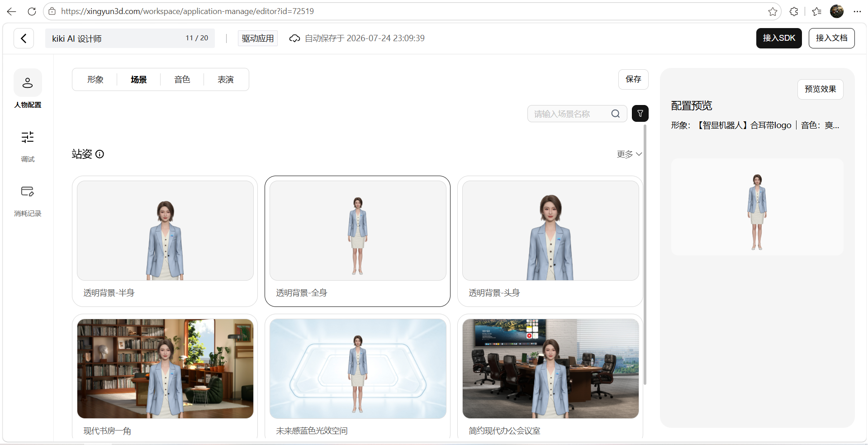Screen dimensions: 868x445
Task: Switch to the 场景 tab
Action: (139, 80)
